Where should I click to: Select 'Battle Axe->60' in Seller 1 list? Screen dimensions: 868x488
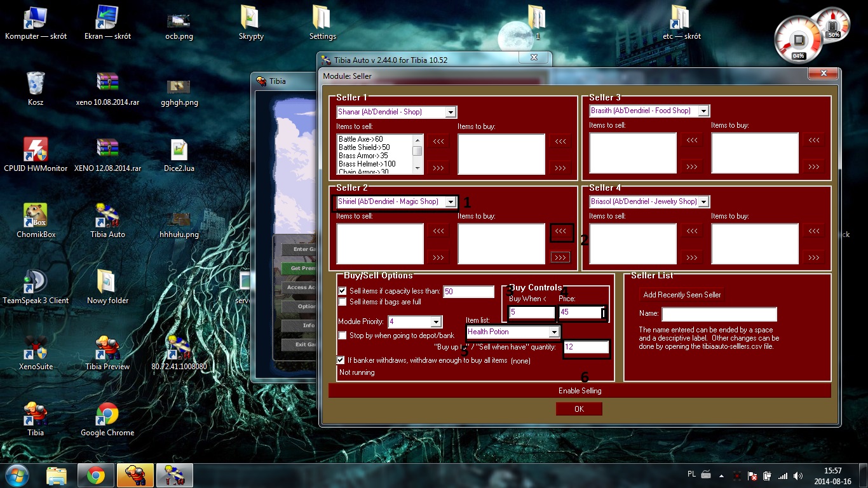pyautogui.click(x=360, y=139)
